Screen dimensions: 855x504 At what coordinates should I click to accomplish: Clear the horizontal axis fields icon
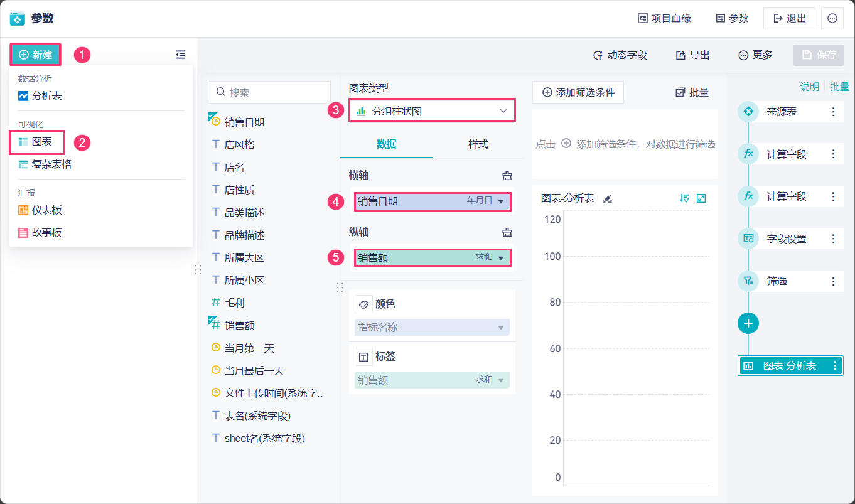pos(507,176)
